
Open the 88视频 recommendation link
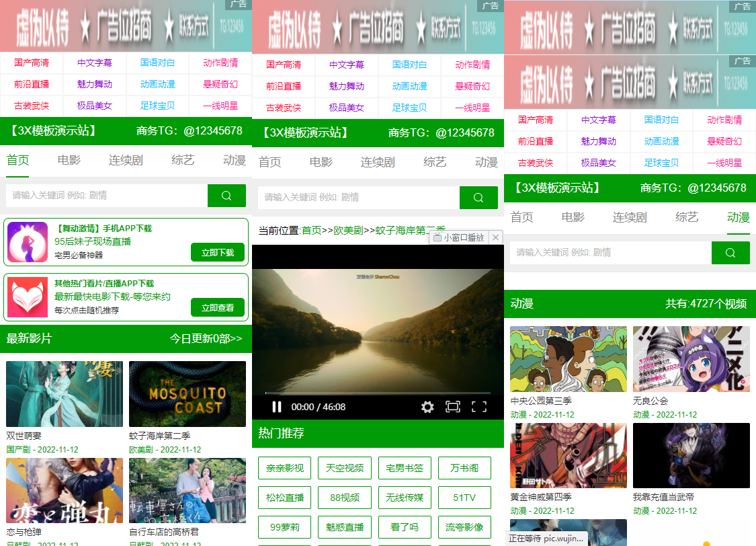point(345,498)
